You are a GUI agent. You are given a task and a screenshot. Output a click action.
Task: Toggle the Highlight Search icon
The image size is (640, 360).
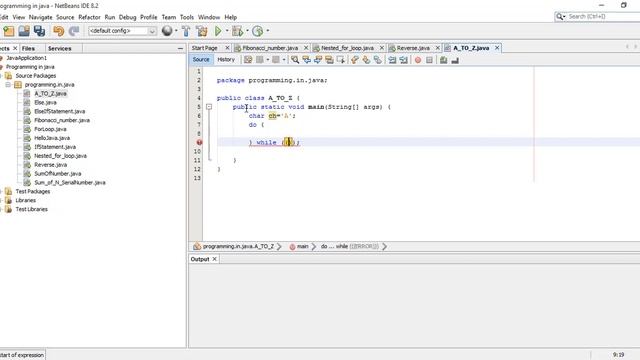tap(329, 60)
